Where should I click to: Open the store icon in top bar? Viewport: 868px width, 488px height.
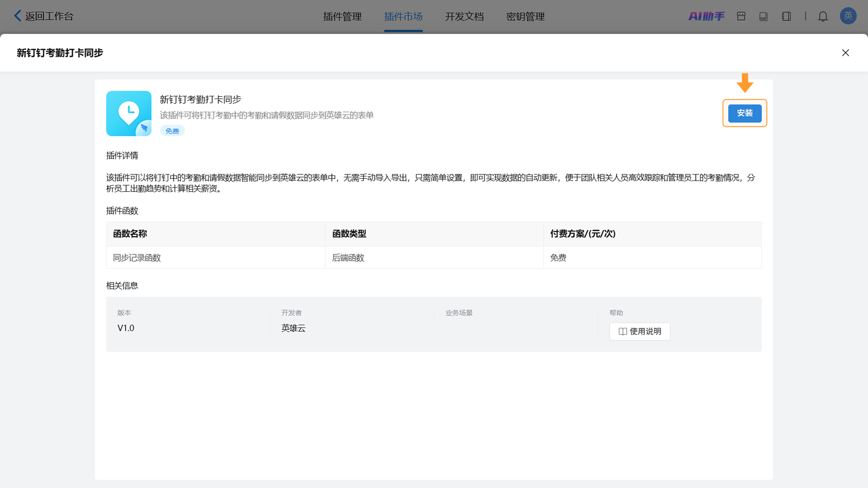tap(741, 16)
